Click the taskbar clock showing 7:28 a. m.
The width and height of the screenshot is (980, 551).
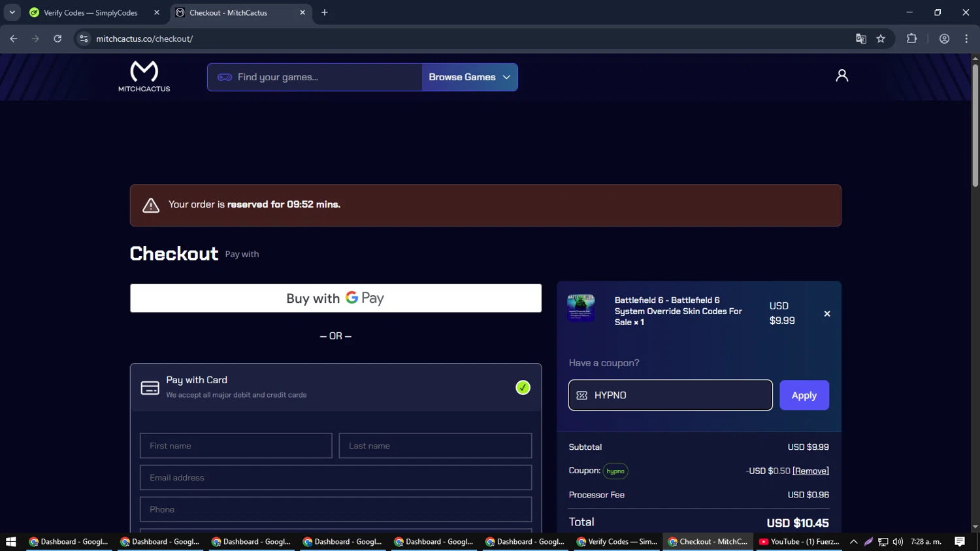click(926, 542)
